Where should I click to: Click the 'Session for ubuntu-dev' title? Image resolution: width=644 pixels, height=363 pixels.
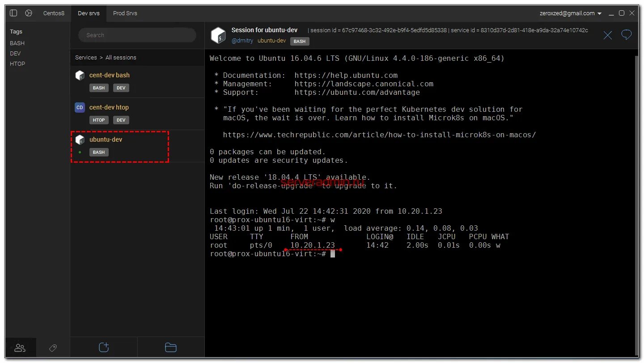264,30
